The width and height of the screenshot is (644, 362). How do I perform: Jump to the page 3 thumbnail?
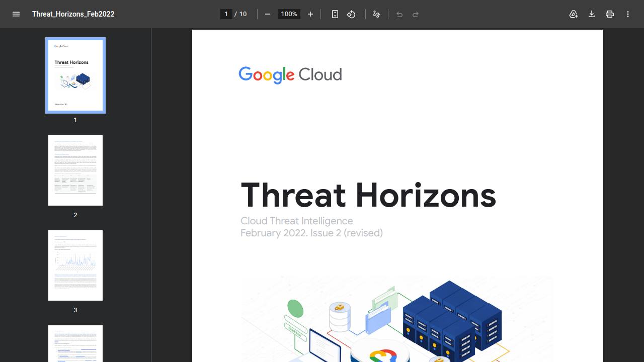point(75,265)
